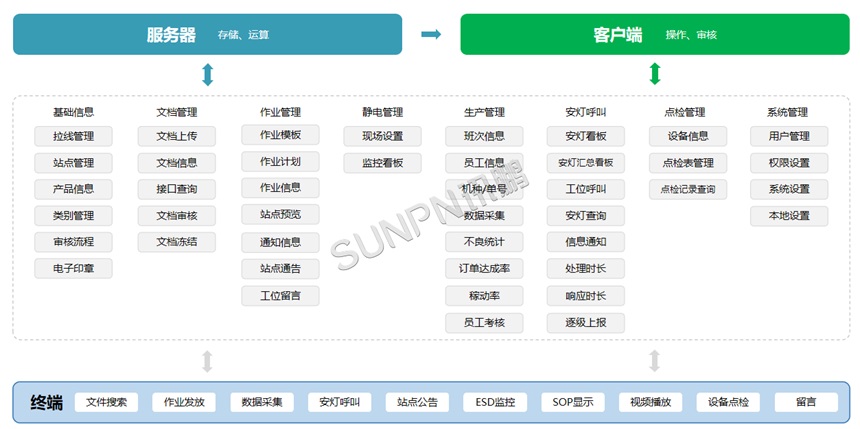Open 系统设置 box
This screenshot has width=860, height=429.
pos(789,189)
